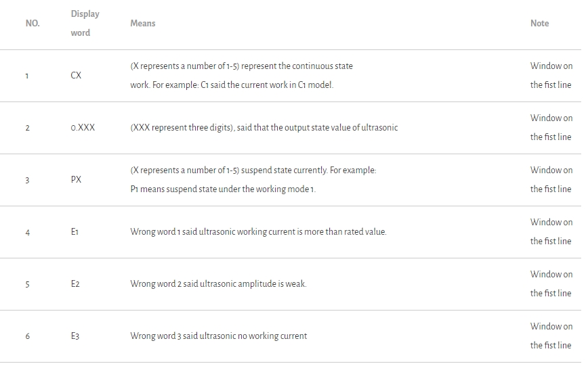Viewport: 588px width, 366px height.
Task: Select the "Means" column header
Action: pos(143,24)
